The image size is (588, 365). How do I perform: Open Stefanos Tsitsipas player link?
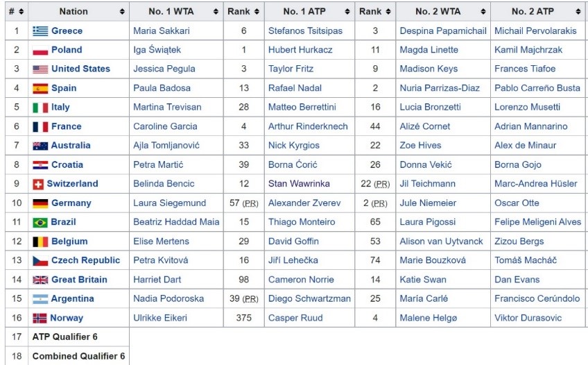pos(305,31)
